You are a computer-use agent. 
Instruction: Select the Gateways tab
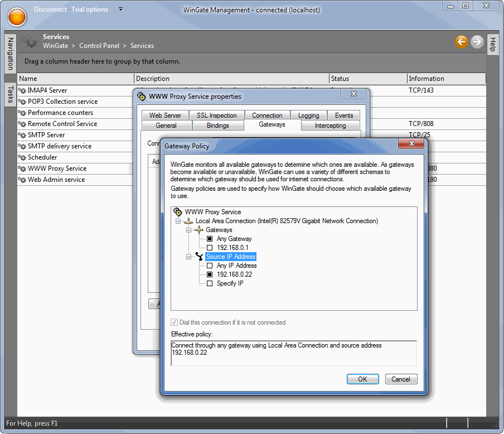[x=272, y=124]
